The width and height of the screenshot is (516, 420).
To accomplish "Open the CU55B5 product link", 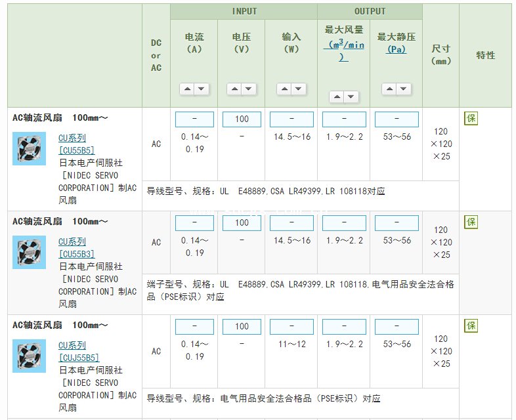I will [x=77, y=150].
